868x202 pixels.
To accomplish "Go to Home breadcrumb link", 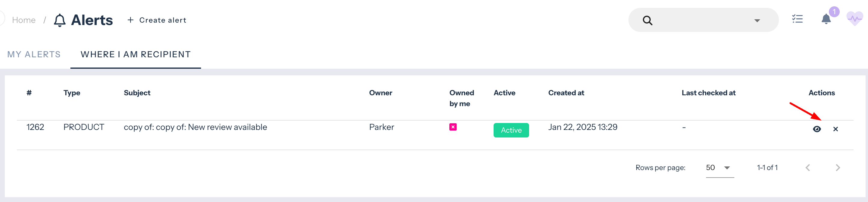I will click(23, 20).
